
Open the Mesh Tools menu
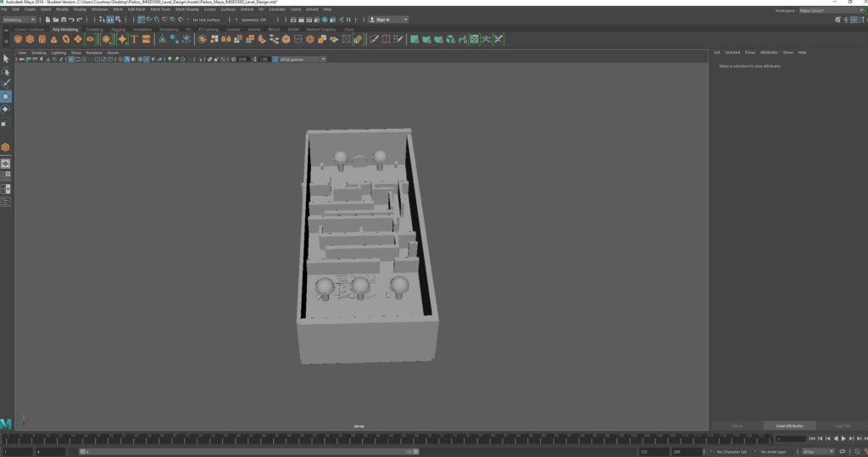point(160,9)
